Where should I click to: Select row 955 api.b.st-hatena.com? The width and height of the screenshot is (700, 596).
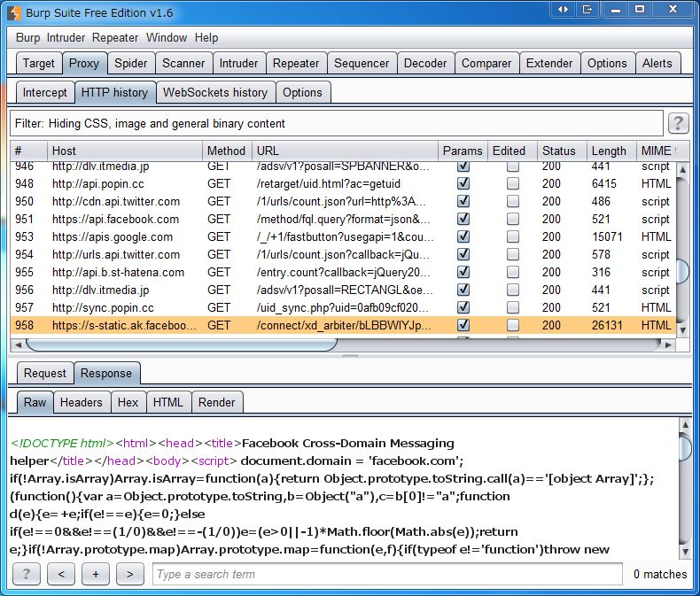tap(343, 272)
